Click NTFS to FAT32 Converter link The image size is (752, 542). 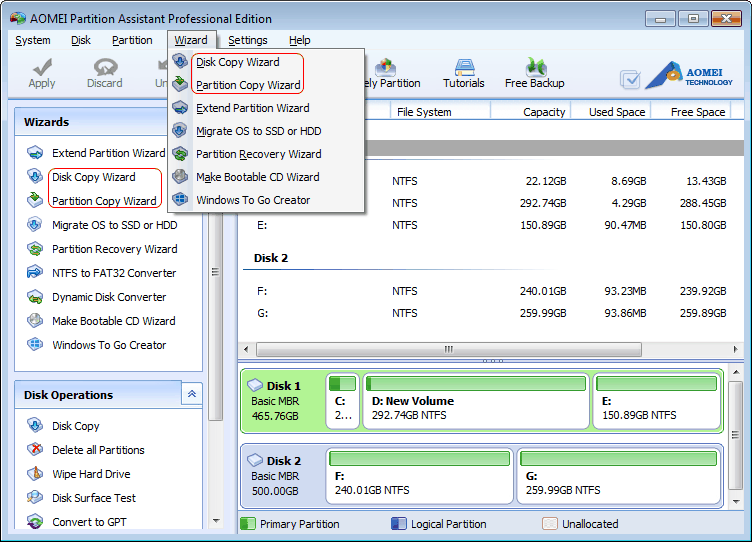coord(114,273)
